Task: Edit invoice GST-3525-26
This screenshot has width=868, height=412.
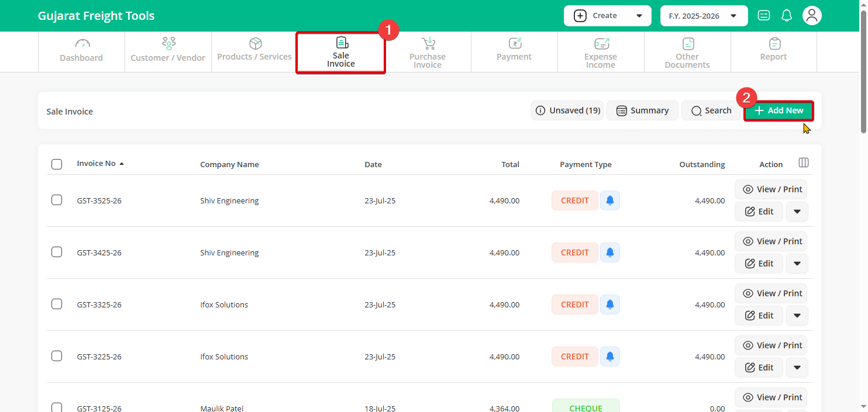Action: (759, 212)
